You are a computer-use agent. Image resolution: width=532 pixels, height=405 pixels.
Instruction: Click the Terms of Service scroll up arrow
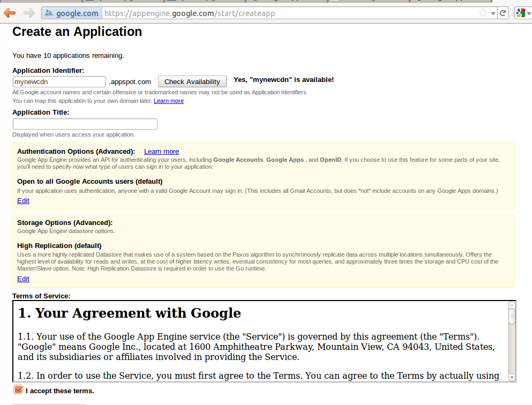(512, 305)
